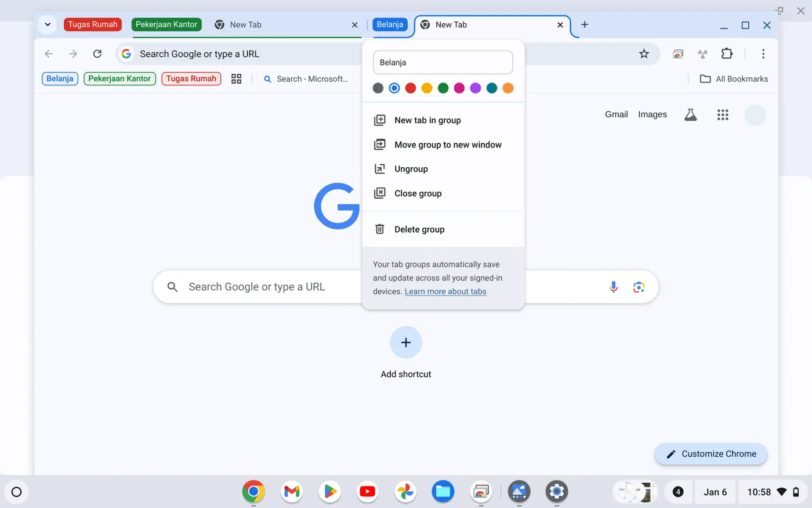Image resolution: width=812 pixels, height=508 pixels.
Task: Open Google Photos from the shelf
Action: (405, 492)
